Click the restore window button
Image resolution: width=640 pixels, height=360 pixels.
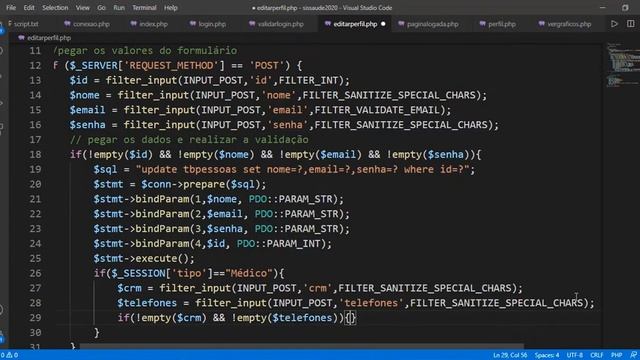(625, 8)
